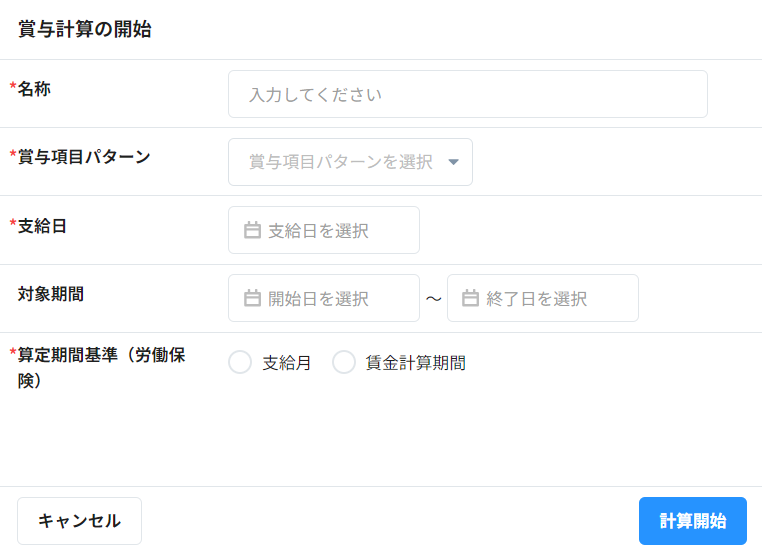This screenshot has width=762, height=551.
Task: Open the 賞与項目パターンを選択 dropdown
Action: [341, 162]
